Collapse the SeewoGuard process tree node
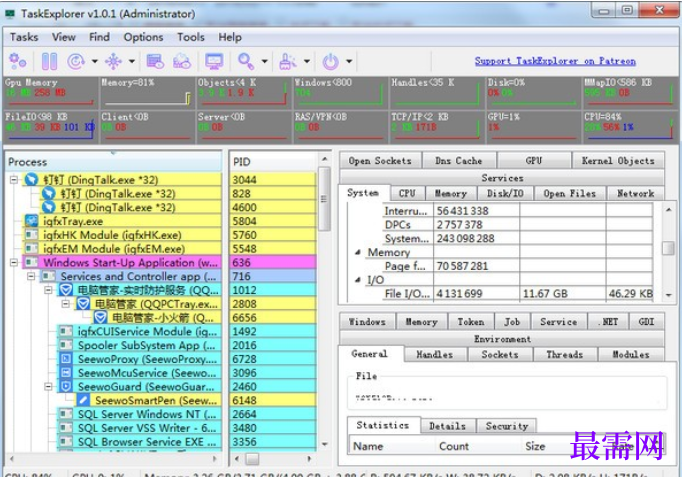Viewport: 682px width, 477px height. point(49,386)
